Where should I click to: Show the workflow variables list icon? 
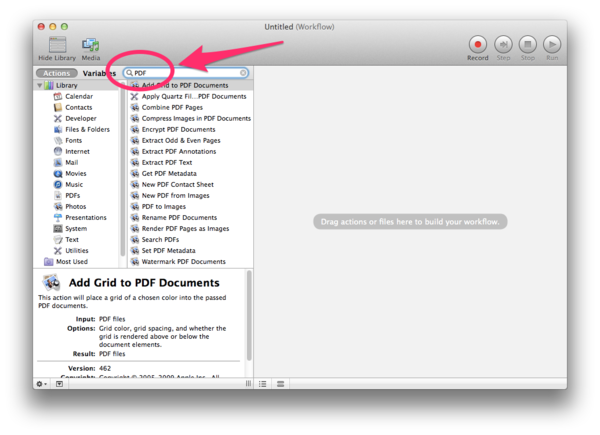pyautogui.click(x=280, y=384)
